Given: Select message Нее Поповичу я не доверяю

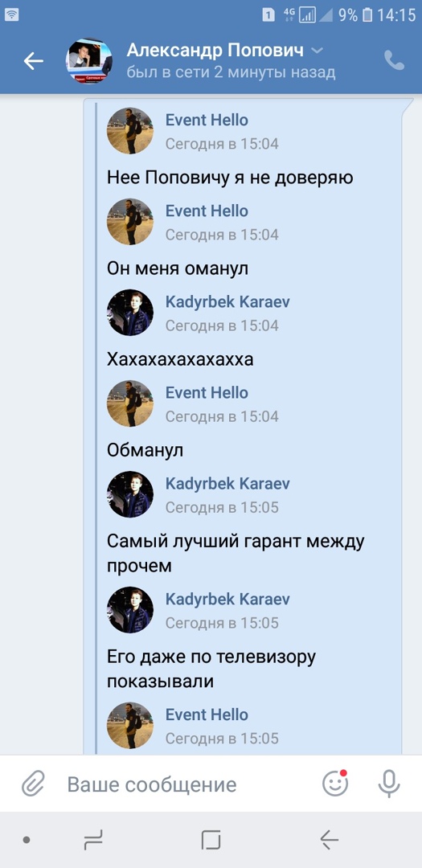Looking at the screenshot, I should 230,178.
